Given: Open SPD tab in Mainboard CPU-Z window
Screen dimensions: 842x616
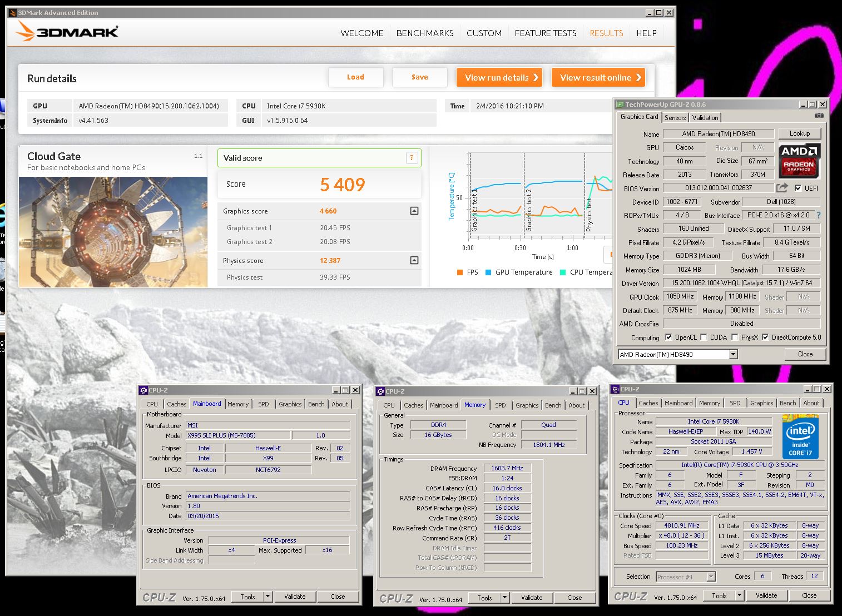Looking at the screenshot, I should (x=264, y=404).
